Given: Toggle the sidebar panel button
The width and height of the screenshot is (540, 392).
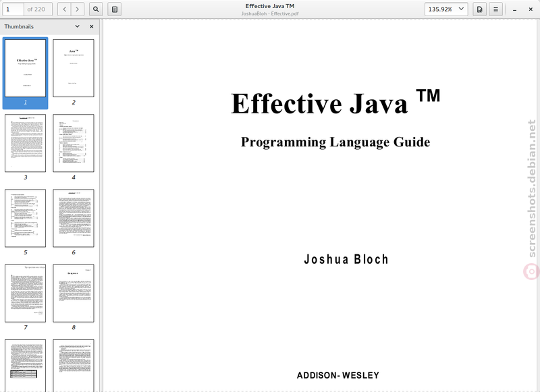Looking at the screenshot, I should coord(115,9).
